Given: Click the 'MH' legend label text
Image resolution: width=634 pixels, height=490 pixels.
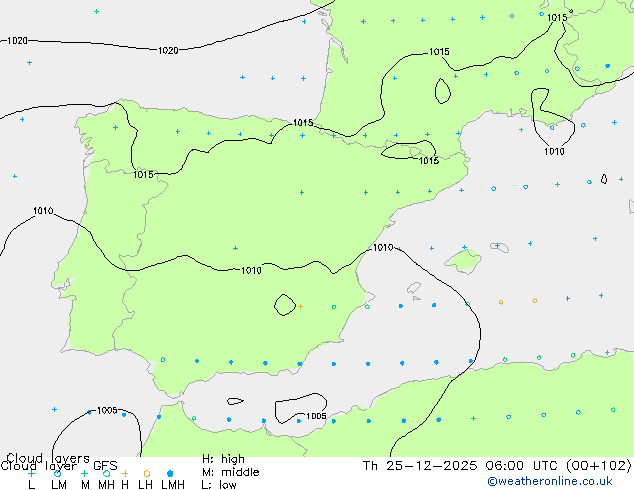Looking at the screenshot, I should click(106, 485).
